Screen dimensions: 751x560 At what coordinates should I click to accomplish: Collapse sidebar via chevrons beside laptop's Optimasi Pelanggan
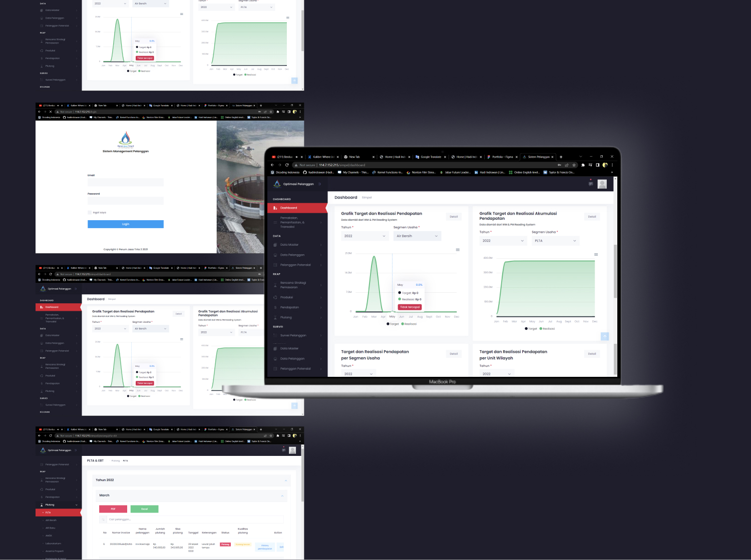pyautogui.click(x=320, y=184)
